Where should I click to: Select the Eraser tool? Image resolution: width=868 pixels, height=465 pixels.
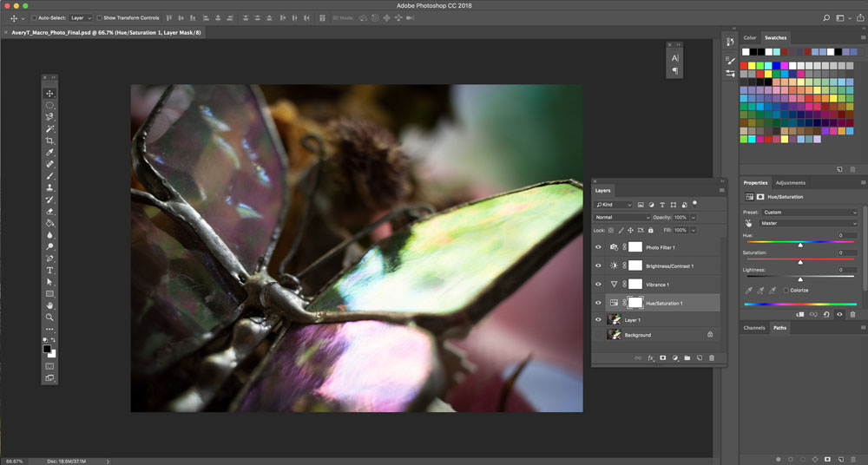(49, 212)
